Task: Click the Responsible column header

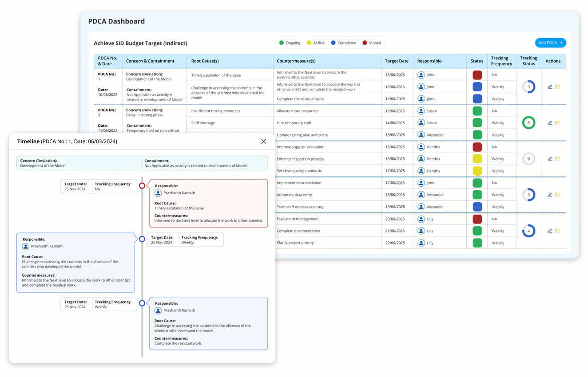Action: point(440,61)
